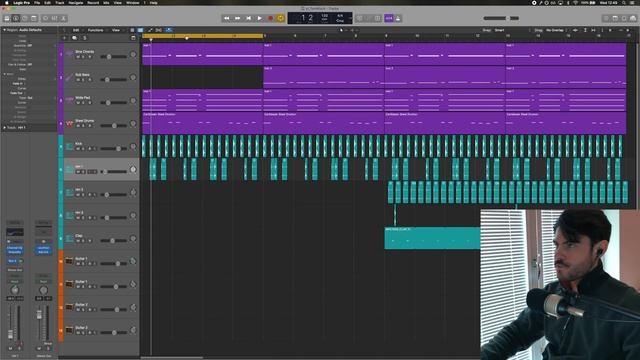The image size is (640, 360).
Task: Click the Sine Chords volume slider
Action: (113, 57)
